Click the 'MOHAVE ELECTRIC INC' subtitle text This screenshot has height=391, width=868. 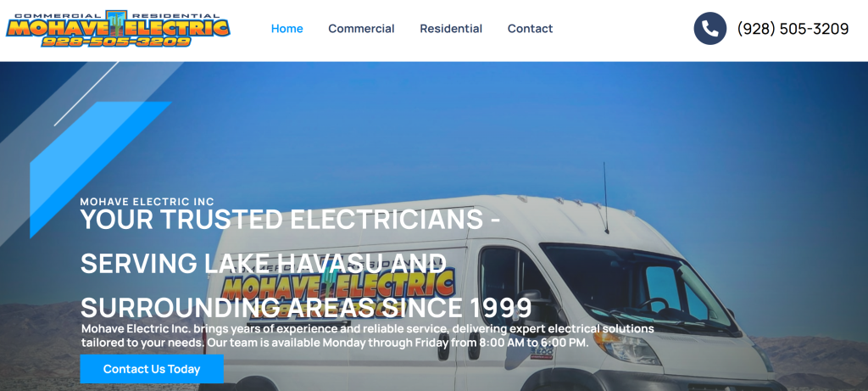(147, 202)
